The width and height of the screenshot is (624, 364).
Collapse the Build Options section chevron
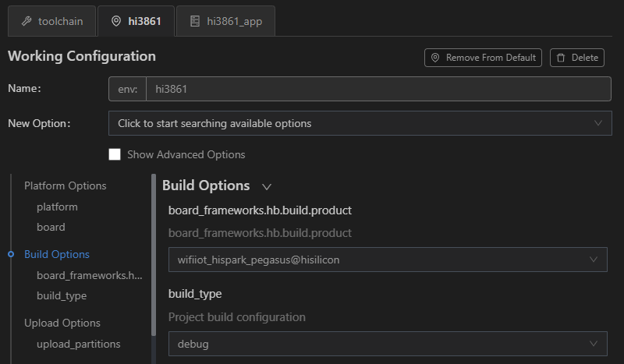[267, 186]
